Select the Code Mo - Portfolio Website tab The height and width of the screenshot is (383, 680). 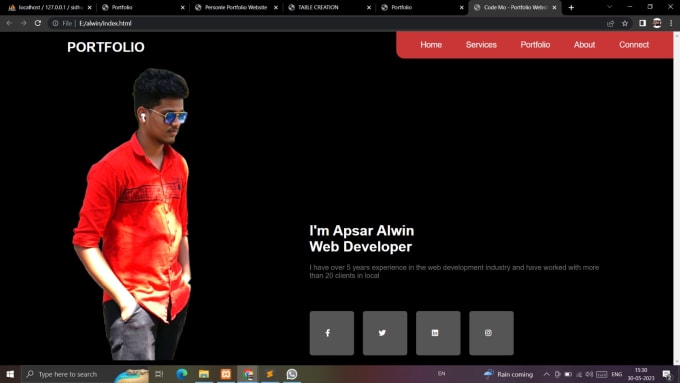tap(514, 7)
